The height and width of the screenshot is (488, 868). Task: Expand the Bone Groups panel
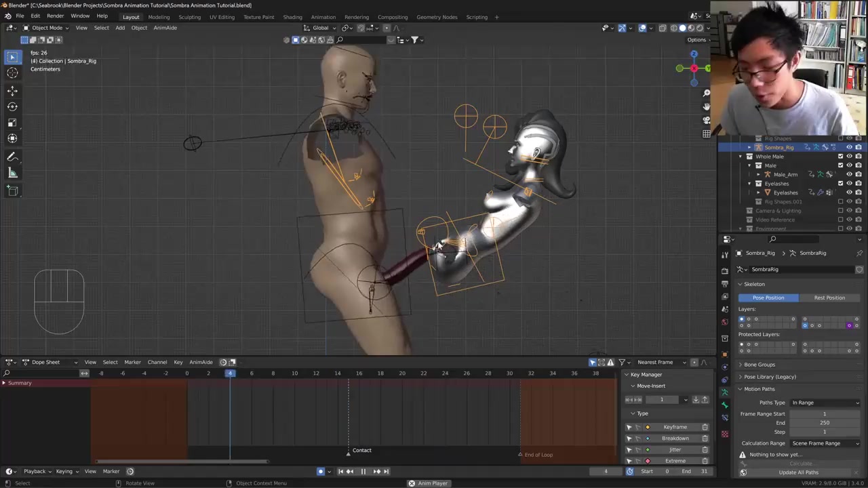(759, 365)
